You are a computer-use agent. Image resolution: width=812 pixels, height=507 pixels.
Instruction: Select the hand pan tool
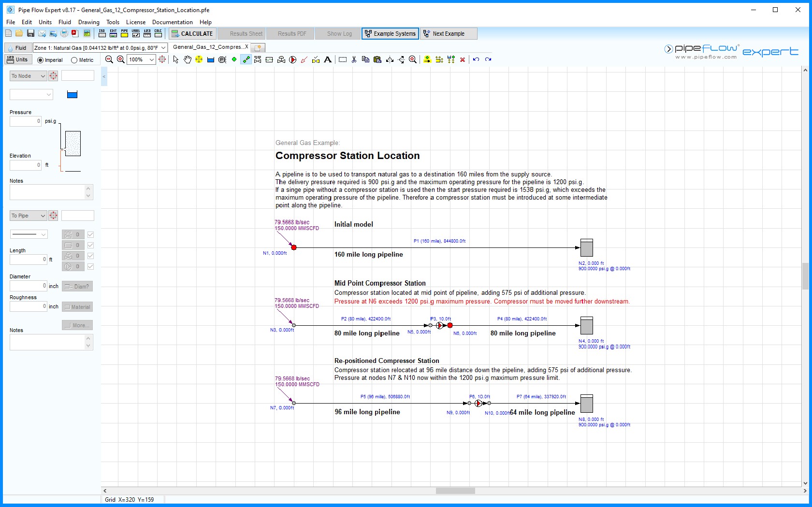[187, 59]
